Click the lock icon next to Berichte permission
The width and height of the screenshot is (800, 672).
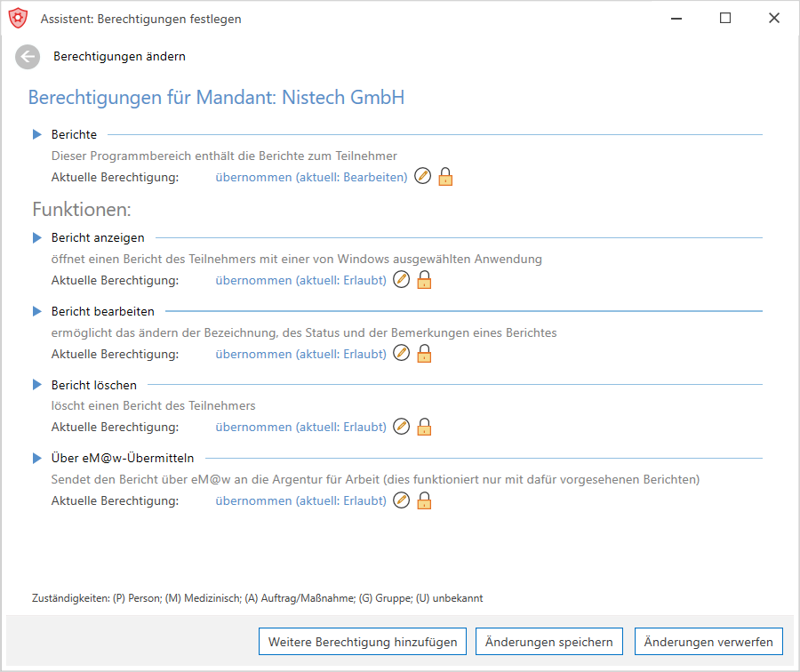pos(445,177)
